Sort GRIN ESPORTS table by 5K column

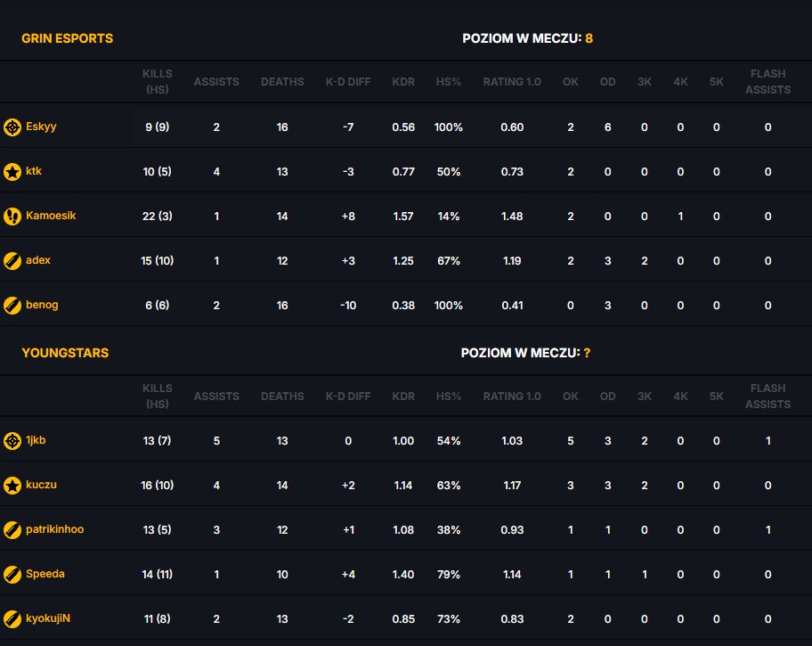click(717, 82)
